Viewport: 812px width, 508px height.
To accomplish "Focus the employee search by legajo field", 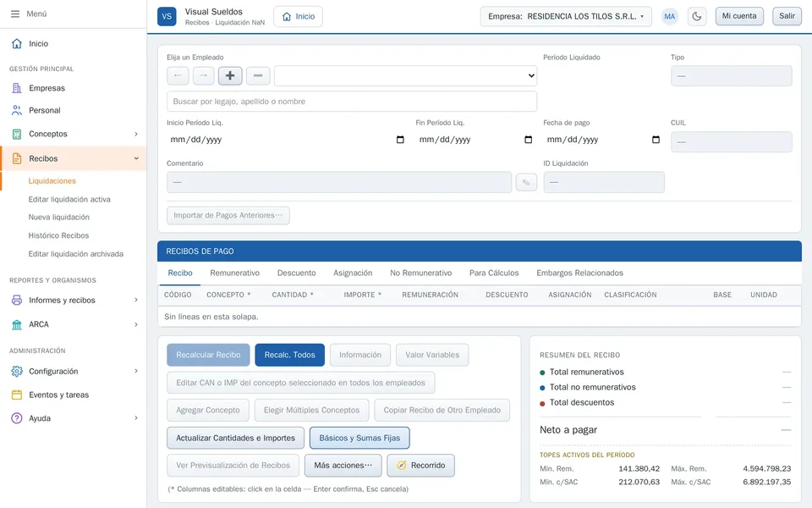I will pos(352,101).
